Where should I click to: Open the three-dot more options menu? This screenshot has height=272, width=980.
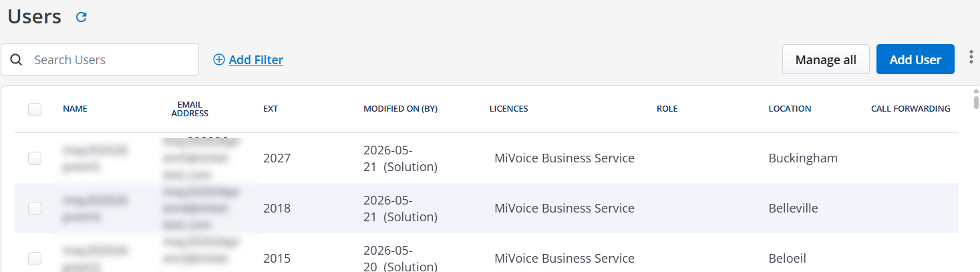(971, 58)
